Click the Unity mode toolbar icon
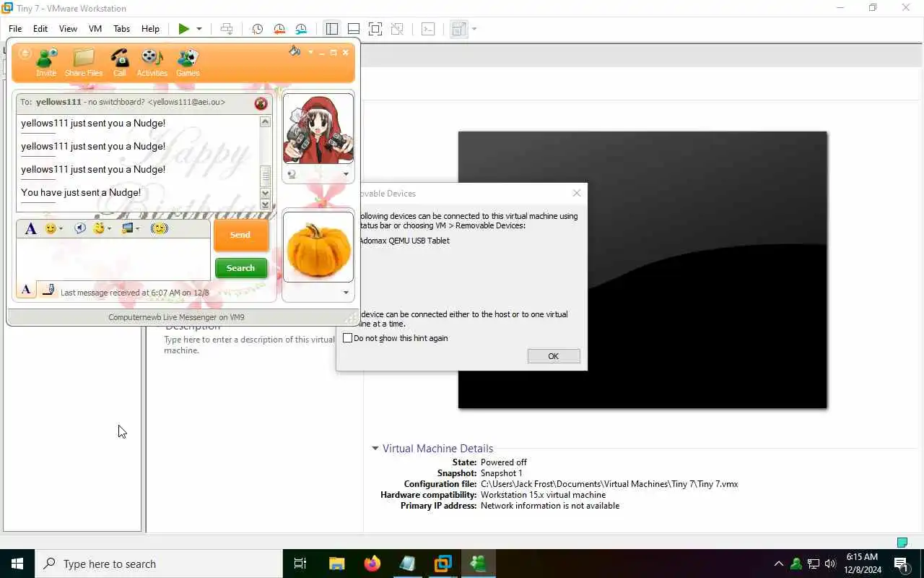The width and height of the screenshot is (924, 578). coord(397,29)
